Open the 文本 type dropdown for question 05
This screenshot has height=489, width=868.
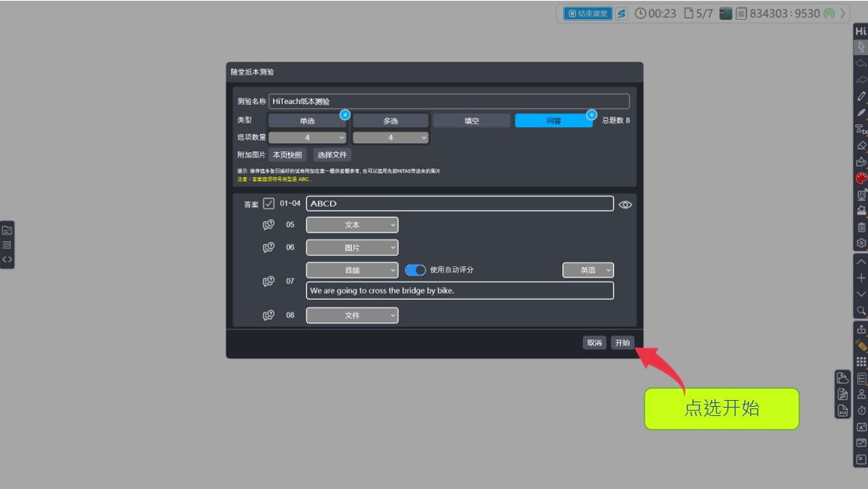[352, 225]
